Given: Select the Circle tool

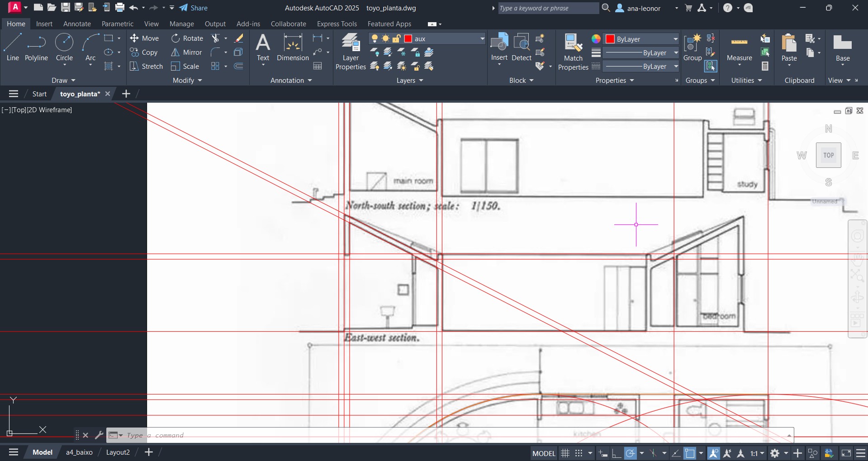Looking at the screenshot, I should [64, 47].
